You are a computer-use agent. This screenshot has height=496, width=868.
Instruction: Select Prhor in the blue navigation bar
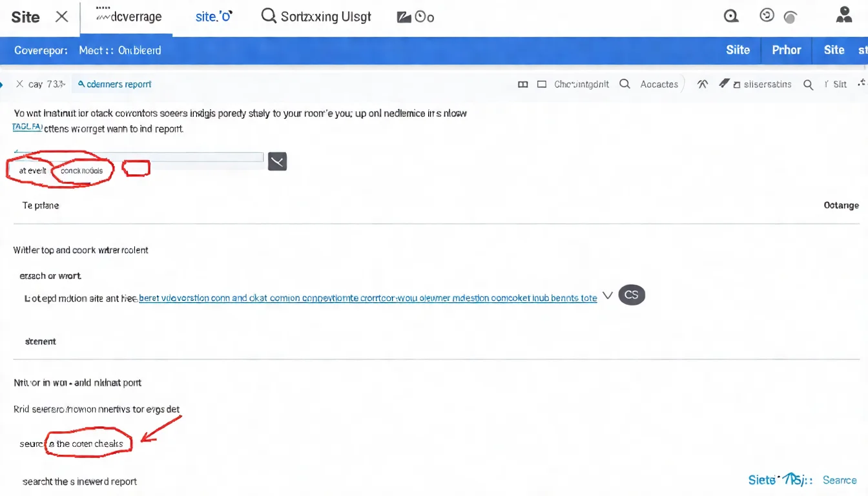coord(786,50)
